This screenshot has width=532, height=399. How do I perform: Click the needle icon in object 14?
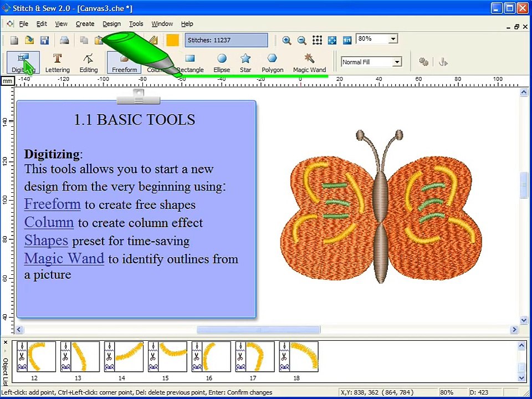(109, 347)
